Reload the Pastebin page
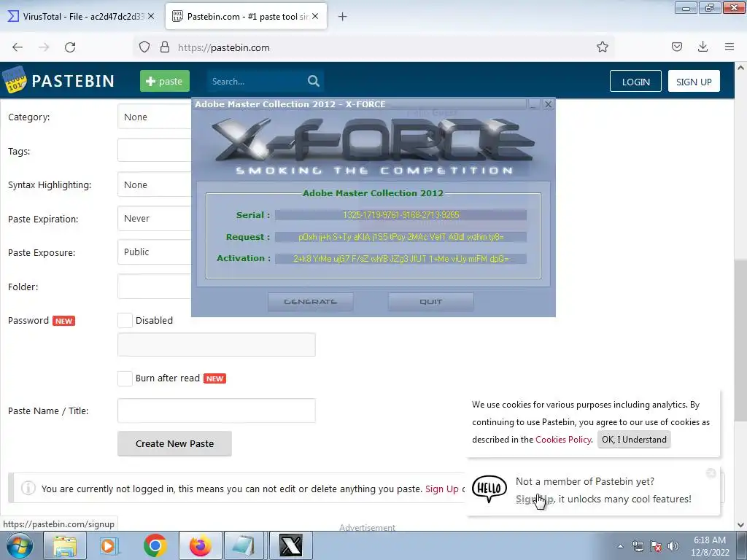The width and height of the screenshot is (747, 560). [70, 47]
